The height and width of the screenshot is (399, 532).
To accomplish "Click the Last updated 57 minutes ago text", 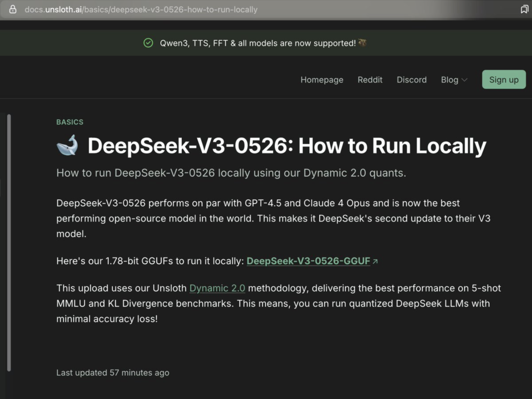I will (x=113, y=372).
